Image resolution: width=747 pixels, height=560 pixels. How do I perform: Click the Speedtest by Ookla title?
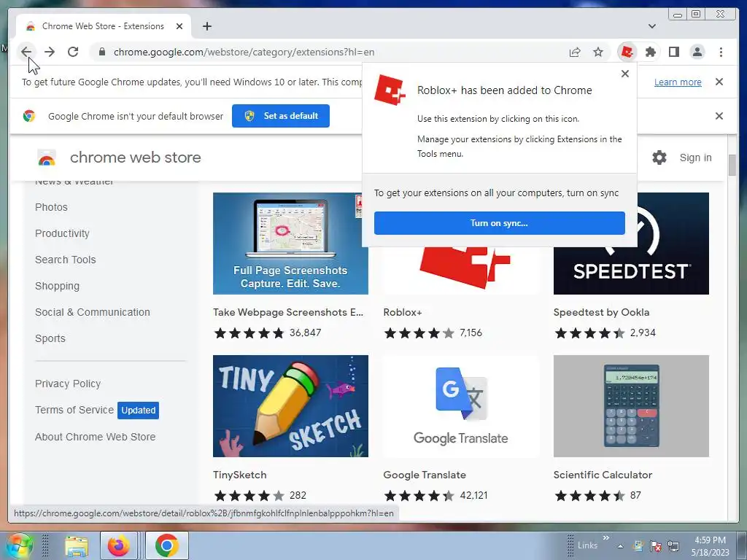[601, 312]
